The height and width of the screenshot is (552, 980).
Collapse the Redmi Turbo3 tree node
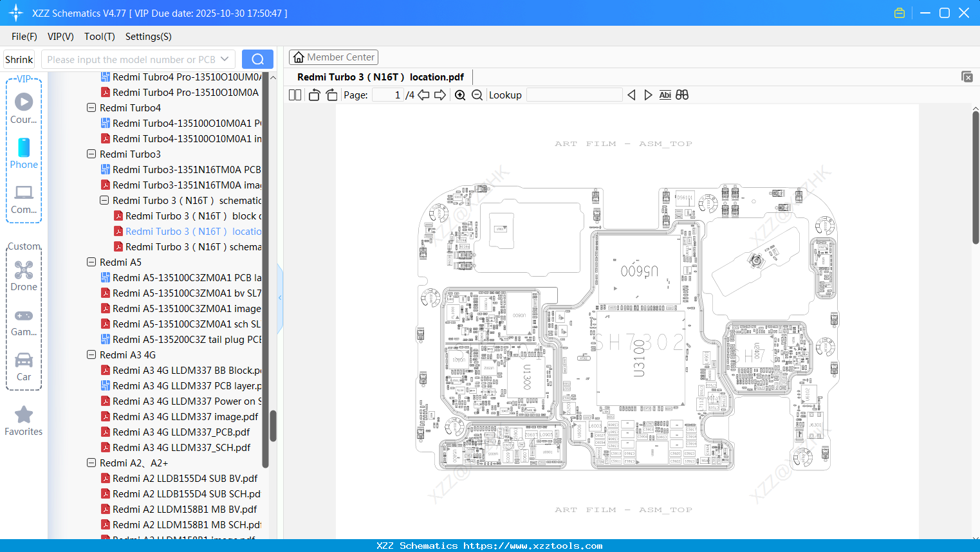click(91, 154)
